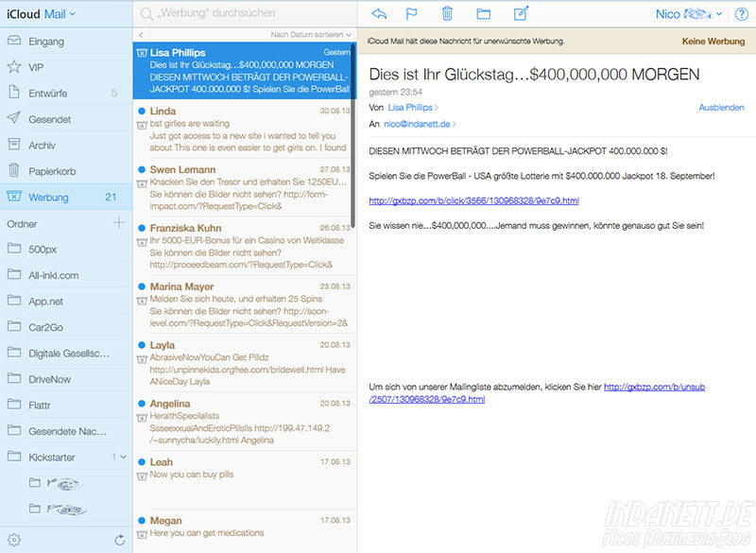Open the email from Marina Mayer
The width and height of the screenshot is (756, 553).
click(244, 304)
